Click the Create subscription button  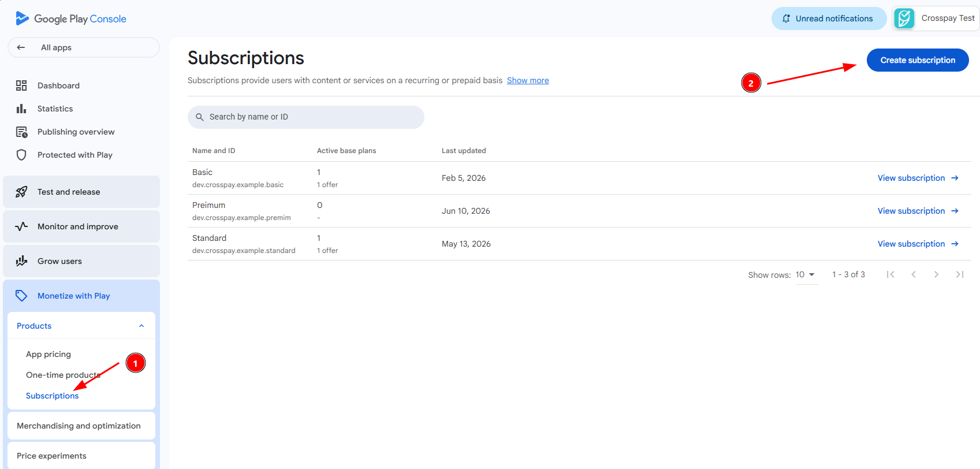coord(918,60)
